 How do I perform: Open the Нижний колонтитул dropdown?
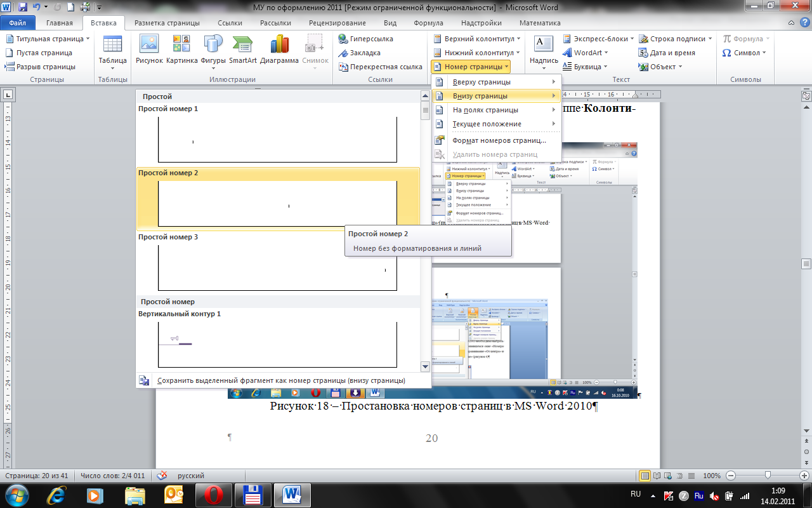518,53
